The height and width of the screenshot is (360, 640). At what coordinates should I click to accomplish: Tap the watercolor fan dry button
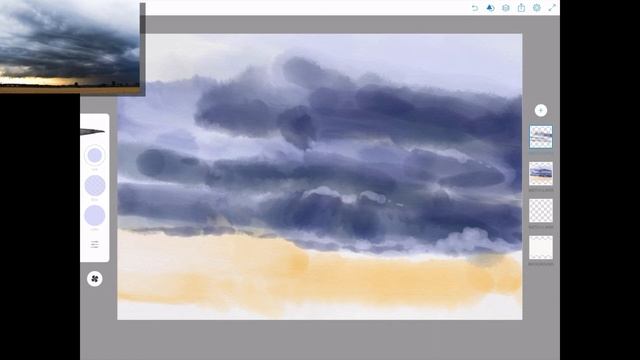(95, 279)
